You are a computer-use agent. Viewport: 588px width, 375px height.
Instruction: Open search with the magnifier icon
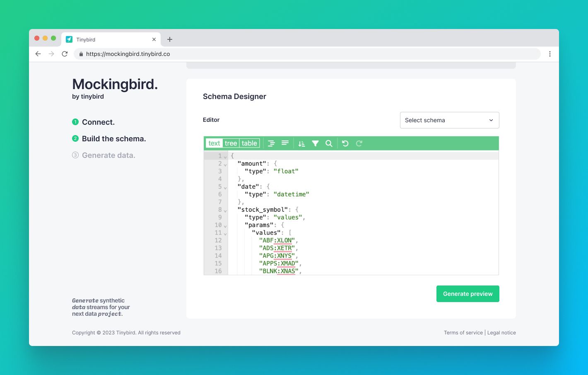point(329,143)
